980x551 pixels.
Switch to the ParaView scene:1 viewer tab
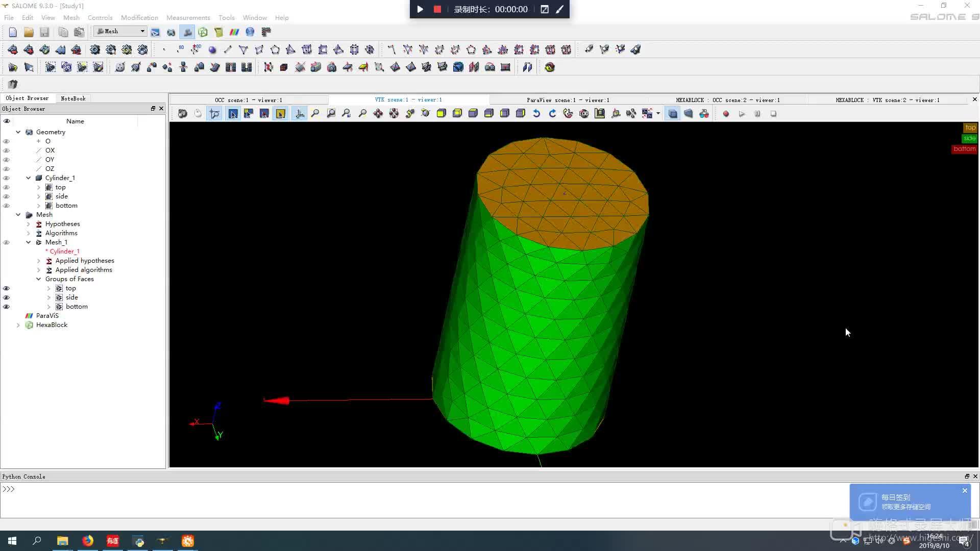[x=568, y=100]
